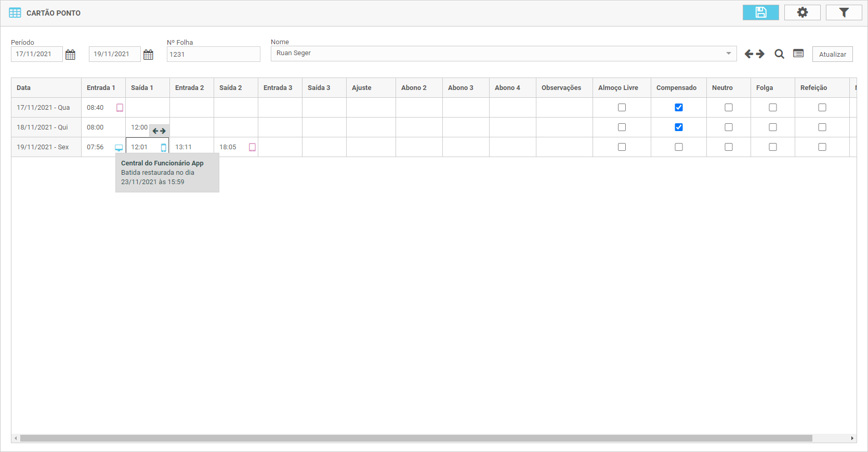This screenshot has width=868, height=452.
Task: Click the Observações column header
Action: coord(561,88)
